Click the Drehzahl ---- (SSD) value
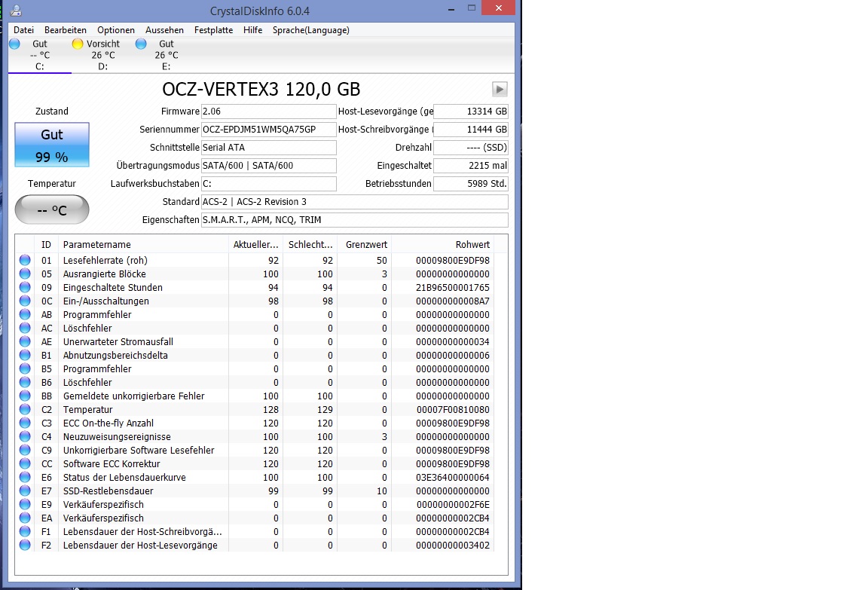Image resolution: width=868 pixels, height=590 pixels. point(470,147)
